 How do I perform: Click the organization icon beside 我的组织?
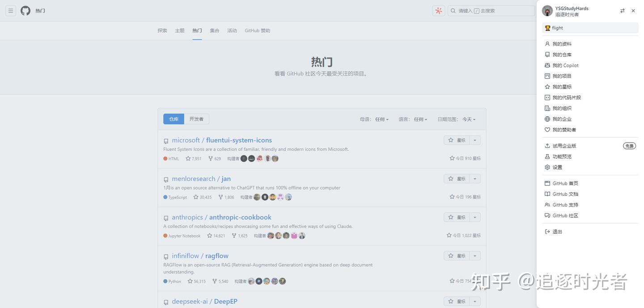[547, 108]
